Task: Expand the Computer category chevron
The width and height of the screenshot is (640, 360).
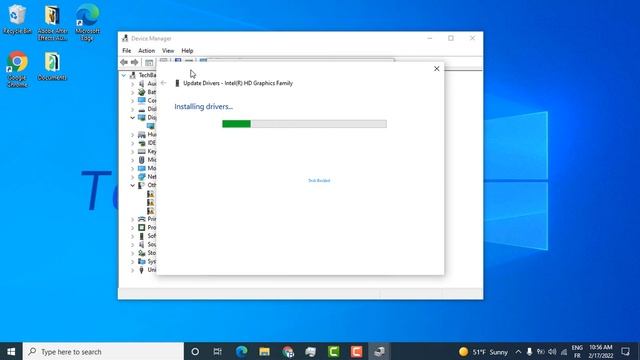Action: (x=132, y=100)
